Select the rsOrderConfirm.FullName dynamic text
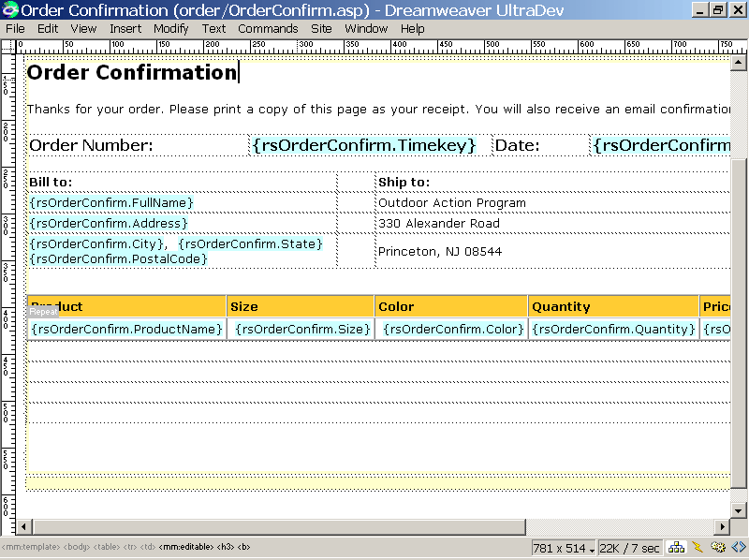The image size is (749, 560). point(111,202)
